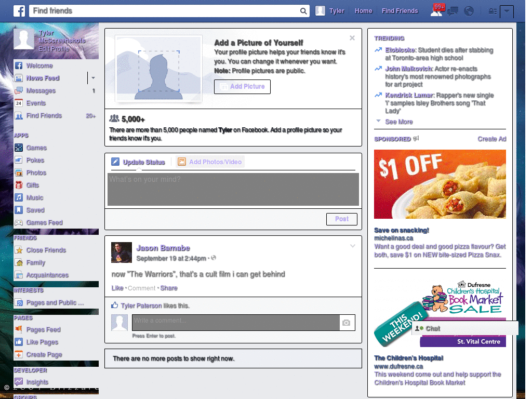Click Family house icon
The width and height of the screenshot is (532, 399).
(x=19, y=262)
